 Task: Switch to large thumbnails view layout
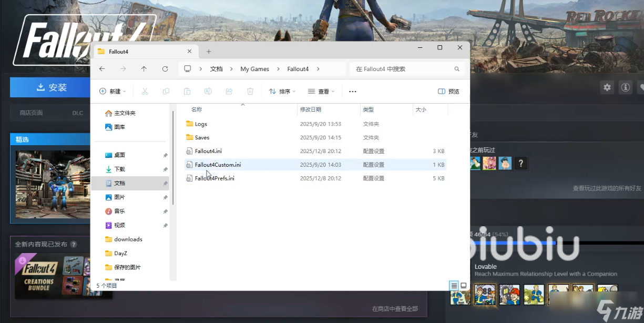464,286
